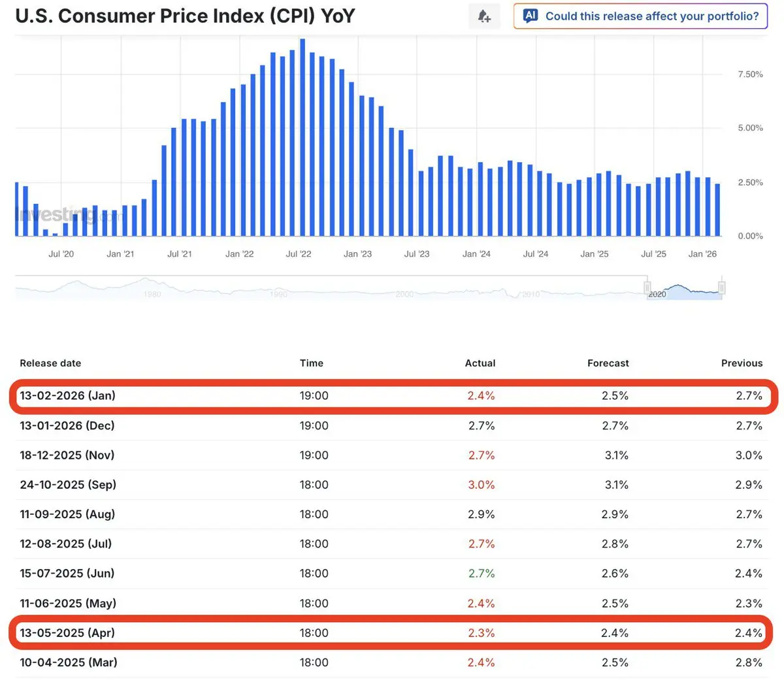The image size is (784, 686).
Task: Select the tallest CPI bar in chart
Action: (302, 137)
